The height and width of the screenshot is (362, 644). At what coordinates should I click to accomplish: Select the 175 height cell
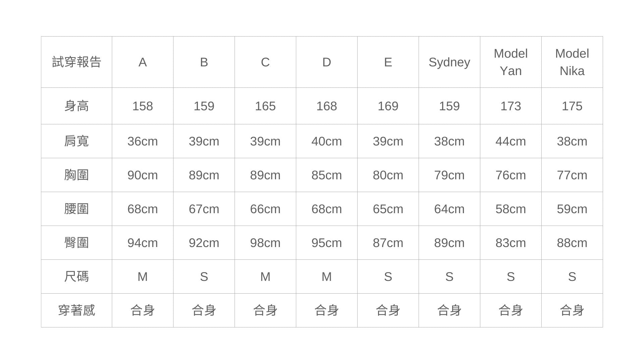tap(572, 106)
